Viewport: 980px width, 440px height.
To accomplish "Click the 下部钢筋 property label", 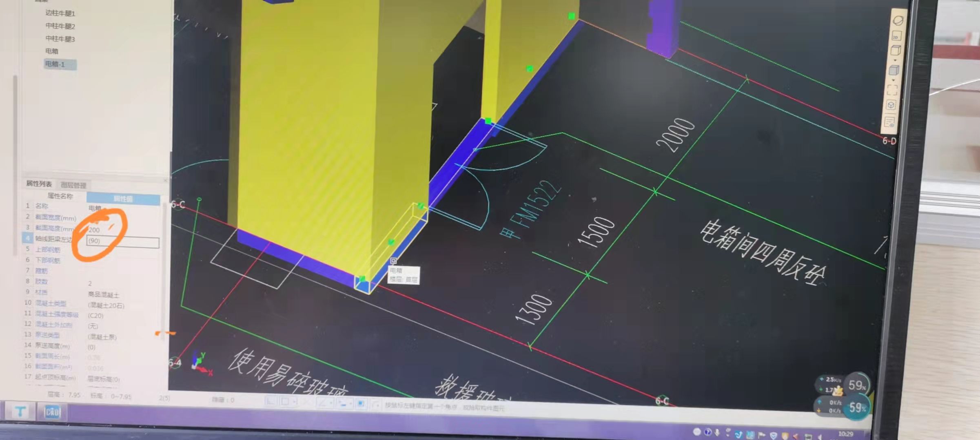I will (x=48, y=260).
